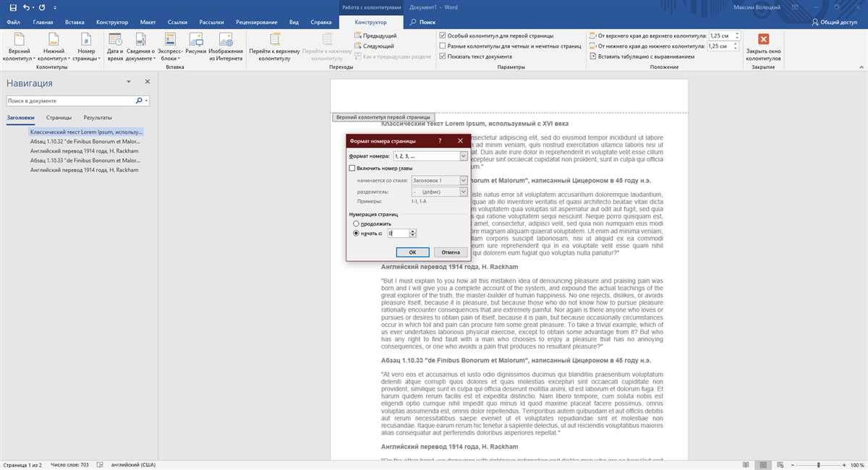
Task: Open Навигация pane options arrow
Action: tap(128, 82)
